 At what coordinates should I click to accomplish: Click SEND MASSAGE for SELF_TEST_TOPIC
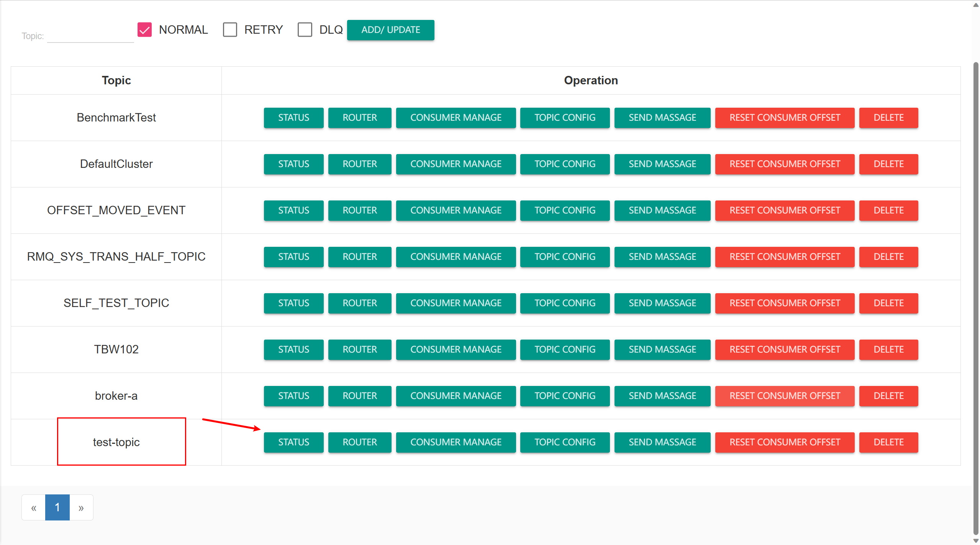pyautogui.click(x=662, y=303)
